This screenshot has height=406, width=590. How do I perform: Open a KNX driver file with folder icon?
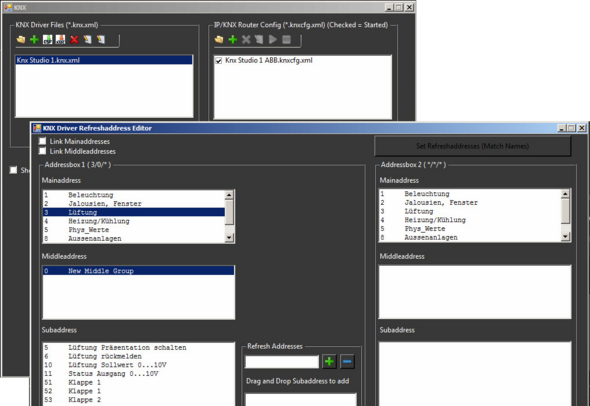(21, 39)
